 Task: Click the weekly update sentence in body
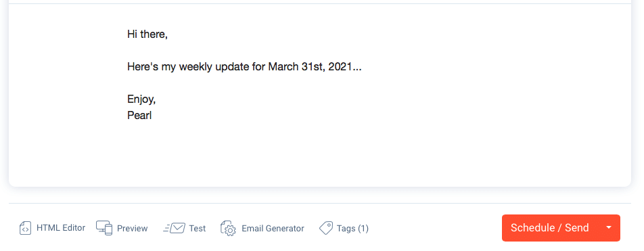[244, 66]
